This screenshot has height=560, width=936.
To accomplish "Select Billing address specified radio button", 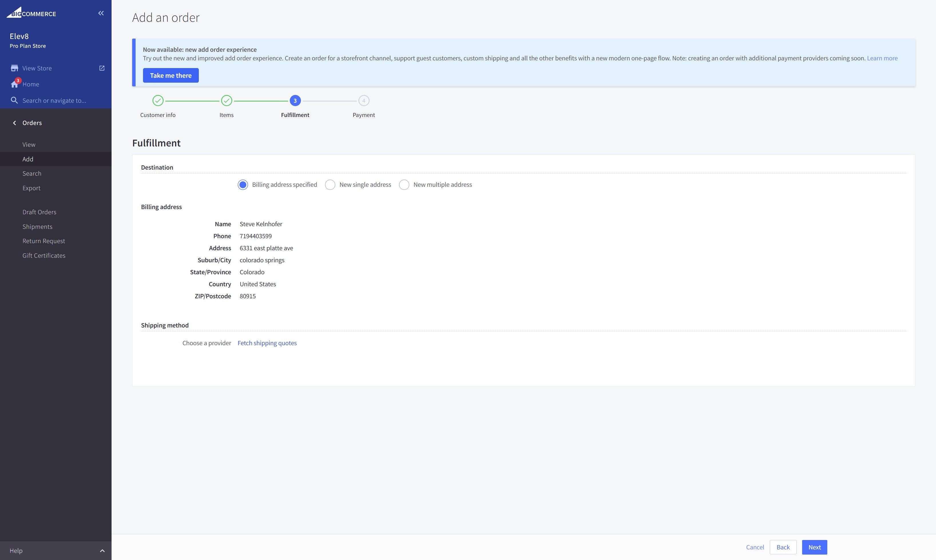I will coord(243,184).
